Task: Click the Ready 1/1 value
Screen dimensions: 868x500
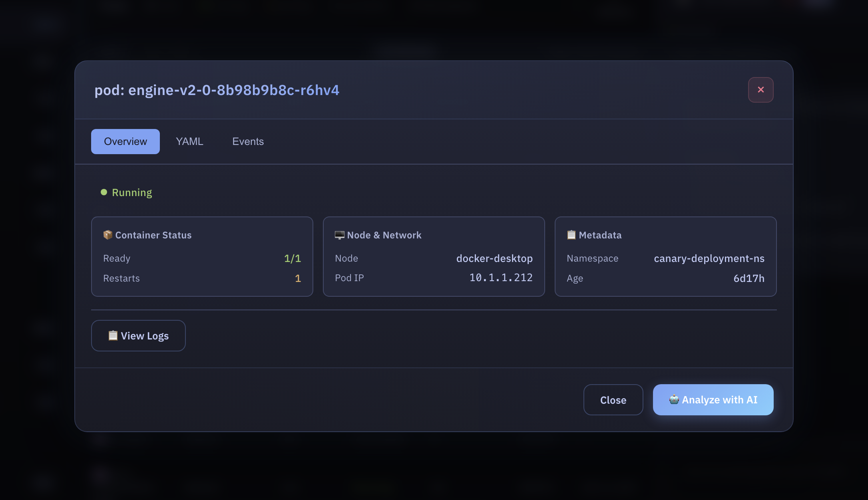Action: point(292,258)
